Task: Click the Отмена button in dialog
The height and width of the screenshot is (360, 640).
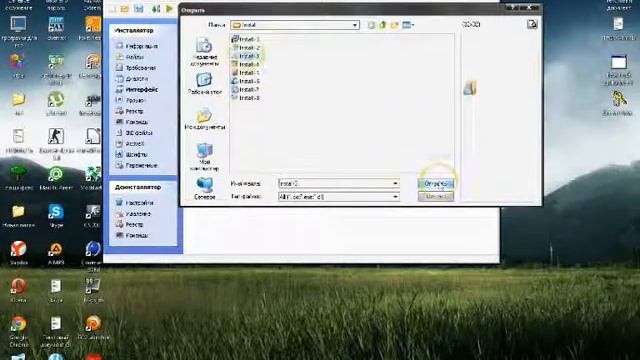Action: 436,197
